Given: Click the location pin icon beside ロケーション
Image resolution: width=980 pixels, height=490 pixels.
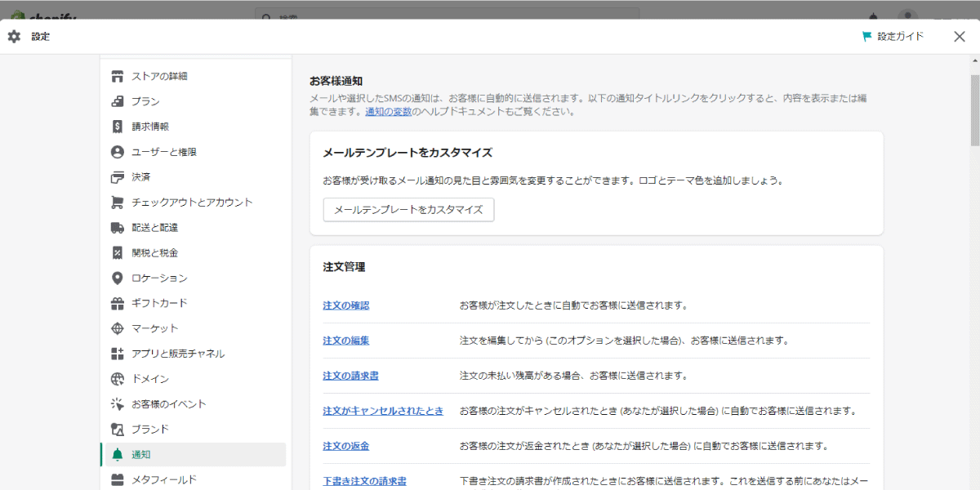Looking at the screenshot, I should [118, 278].
